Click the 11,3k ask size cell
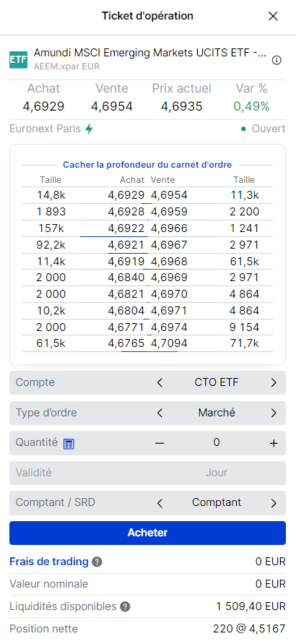This screenshot has width=296, height=644. (244, 195)
